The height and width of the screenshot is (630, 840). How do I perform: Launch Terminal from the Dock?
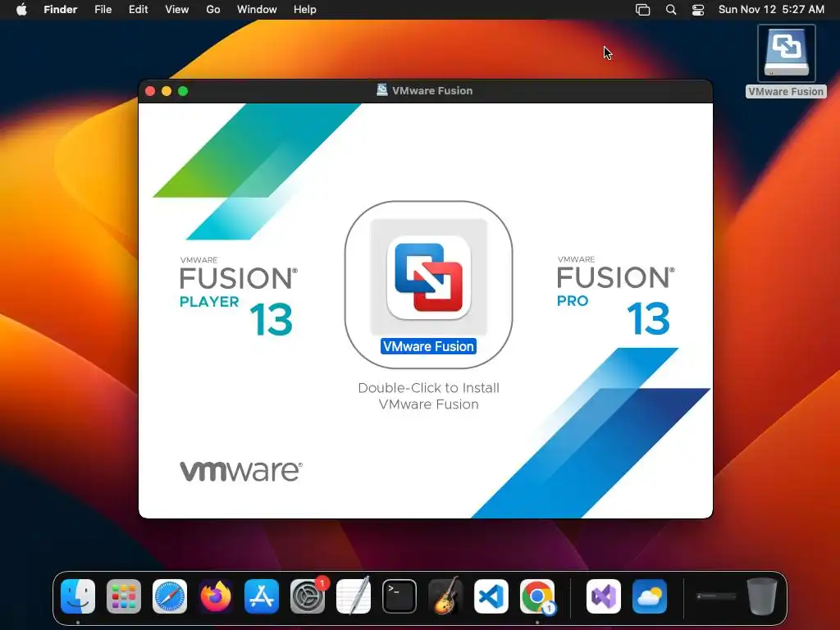399,596
